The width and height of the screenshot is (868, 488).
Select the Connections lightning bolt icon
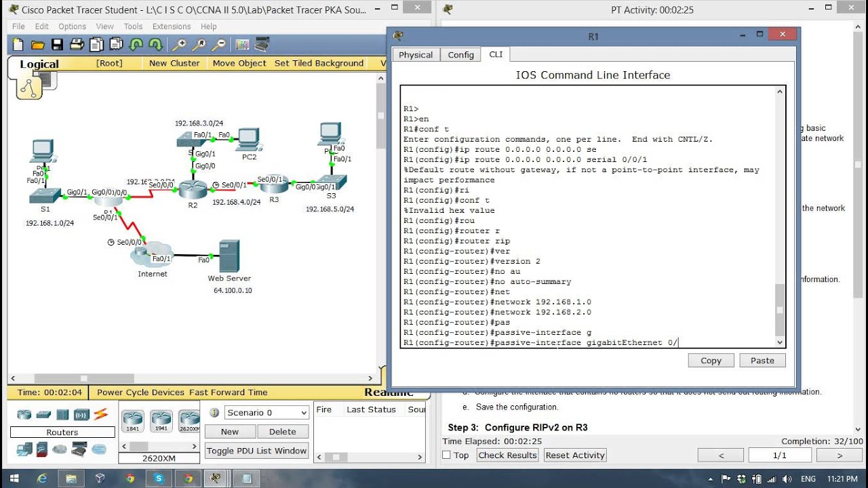click(x=100, y=414)
